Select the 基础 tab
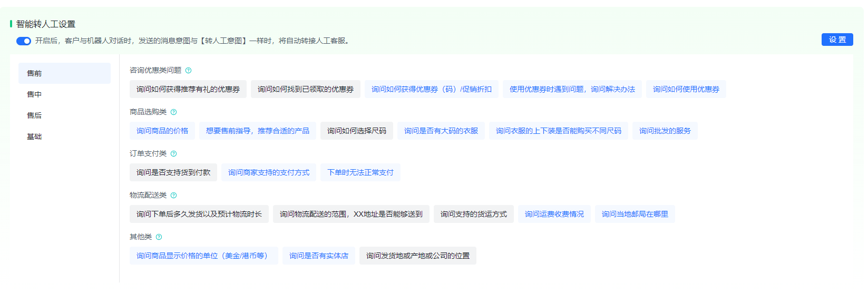 click(64, 137)
